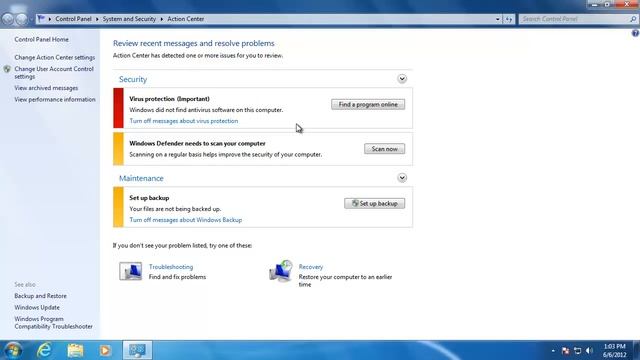Collapse the Security section chevron
This screenshot has height=360, width=640.
tap(402, 79)
